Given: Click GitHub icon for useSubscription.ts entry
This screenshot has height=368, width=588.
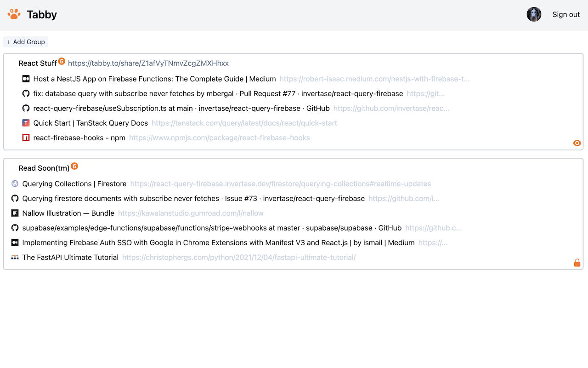Looking at the screenshot, I should pyautogui.click(x=26, y=108).
